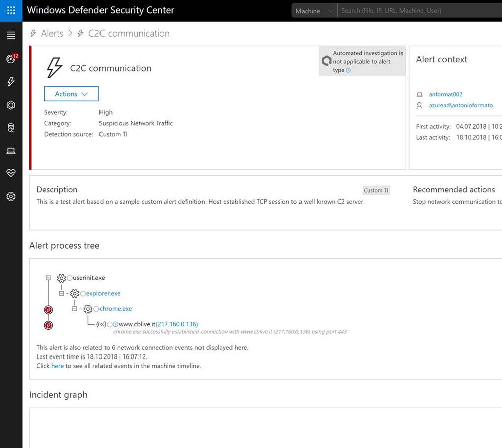
Task: Click the search input field
Action: pos(417,11)
